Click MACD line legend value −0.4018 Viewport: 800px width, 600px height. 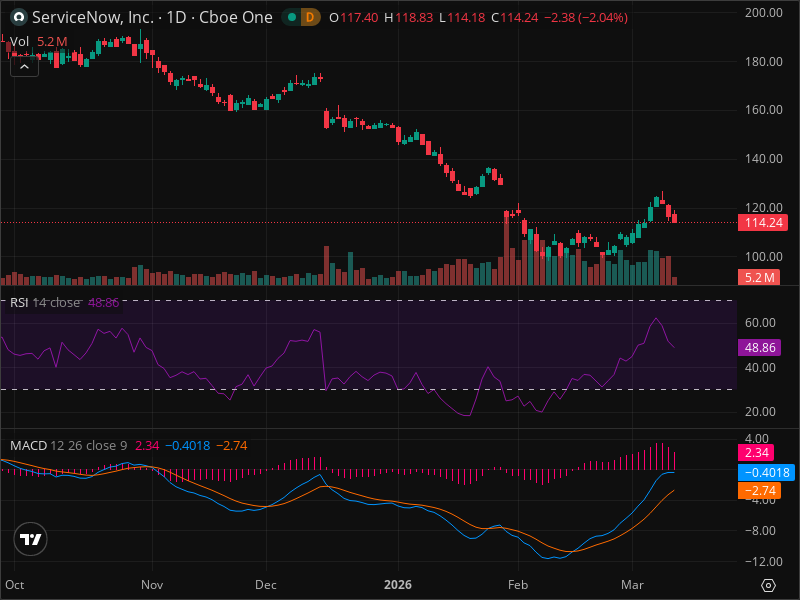[x=188, y=445]
